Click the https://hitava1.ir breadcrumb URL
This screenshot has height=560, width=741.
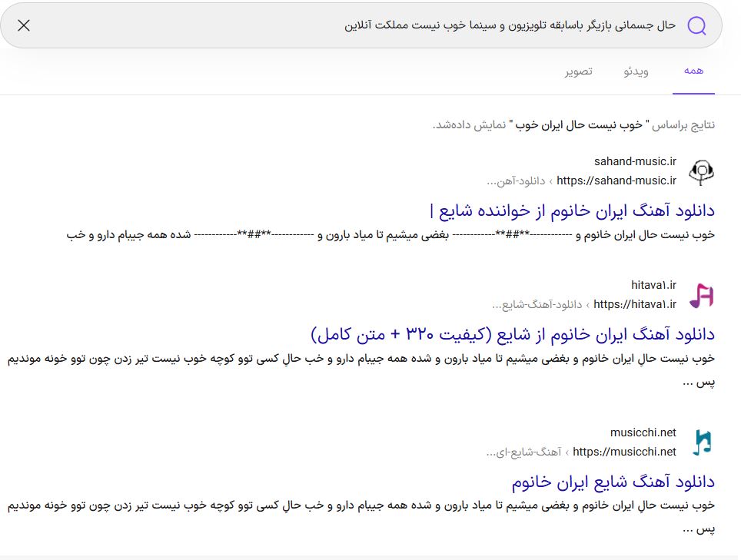pos(635,304)
